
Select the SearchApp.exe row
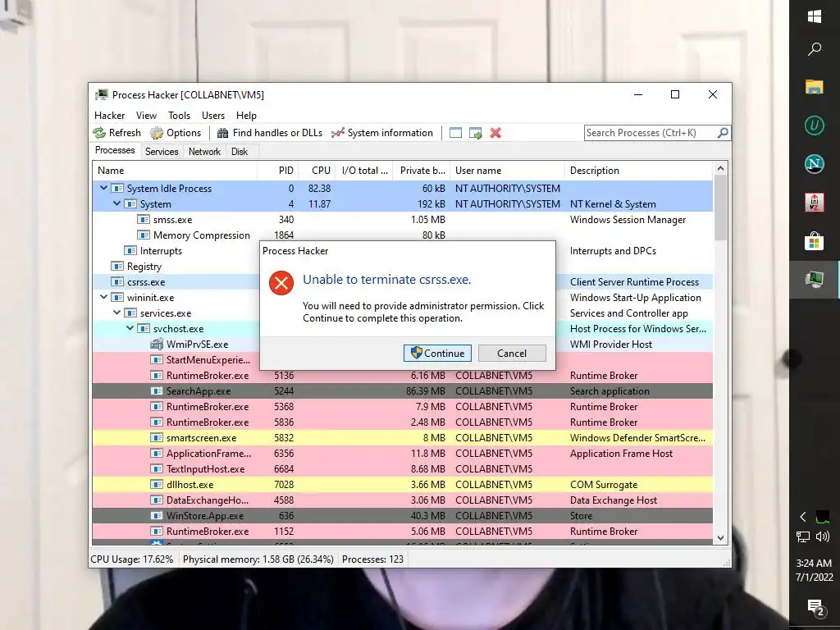tap(402, 391)
